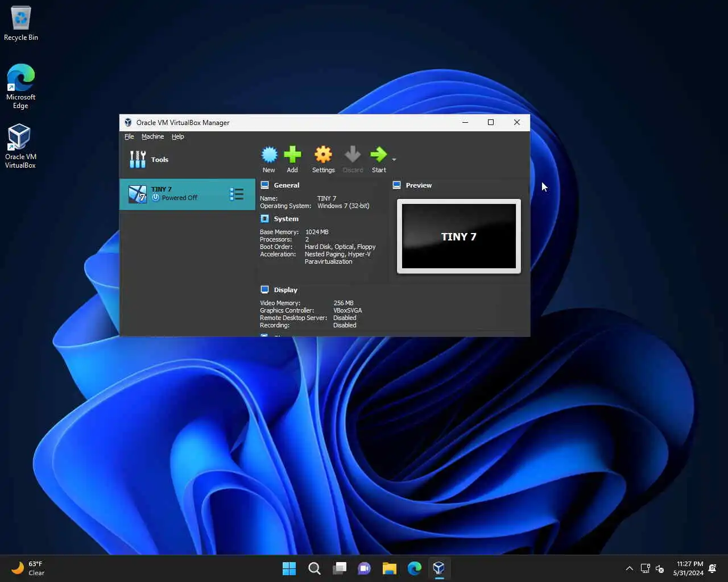Screen dimensions: 728x582
Task: Open the Windows Start menu
Action: pos(289,568)
